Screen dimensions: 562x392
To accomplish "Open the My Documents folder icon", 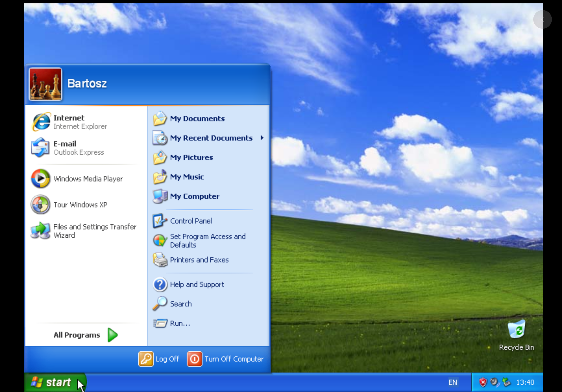I will pyautogui.click(x=160, y=118).
